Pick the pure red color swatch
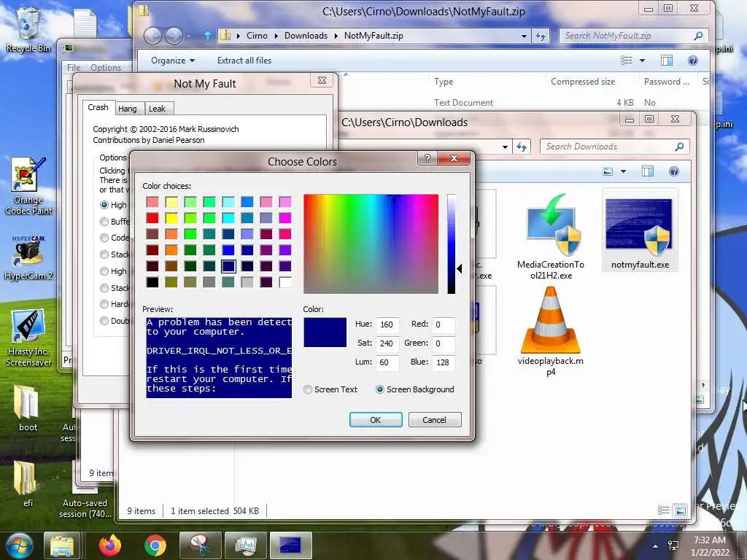The width and height of the screenshot is (747, 560). 152,218
